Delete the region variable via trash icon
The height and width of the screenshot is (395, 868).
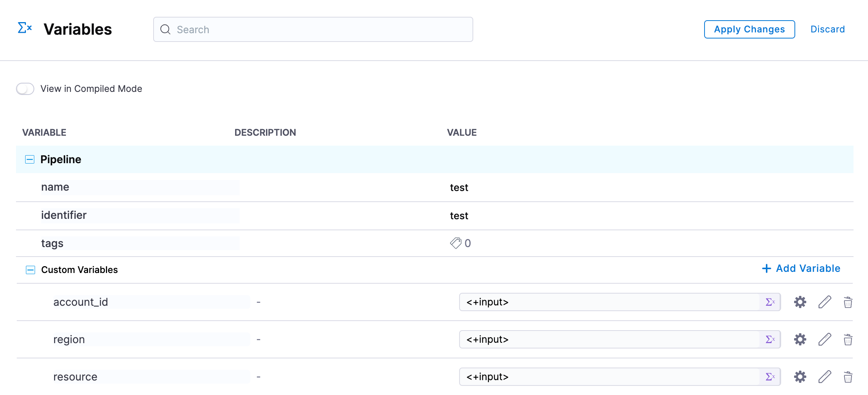848,340
